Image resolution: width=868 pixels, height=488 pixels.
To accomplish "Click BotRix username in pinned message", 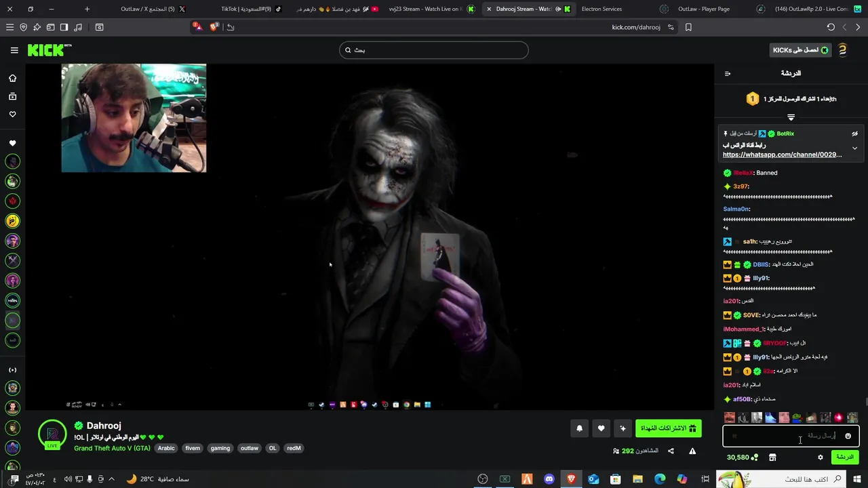I will pos(785,134).
